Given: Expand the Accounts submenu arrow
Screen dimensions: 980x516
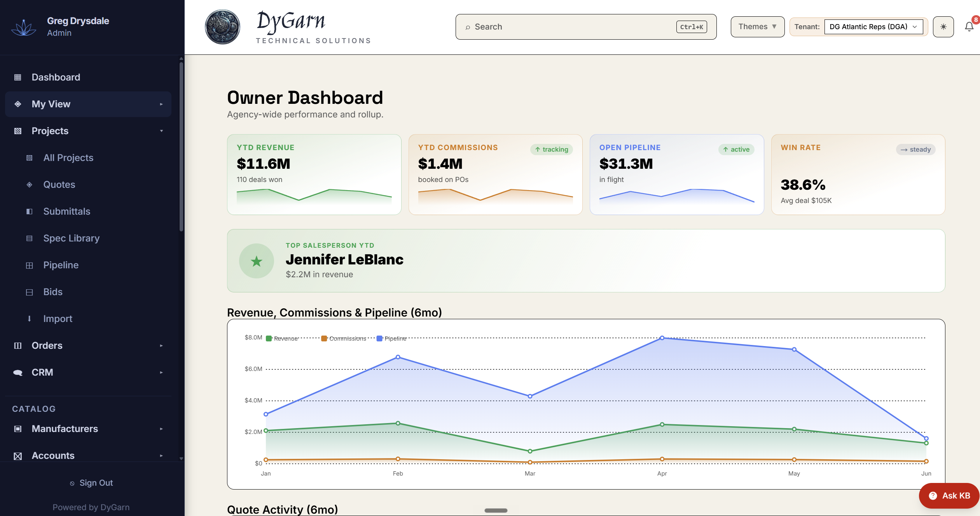Looking at the screenshot, I should click(x=161, y=456).
